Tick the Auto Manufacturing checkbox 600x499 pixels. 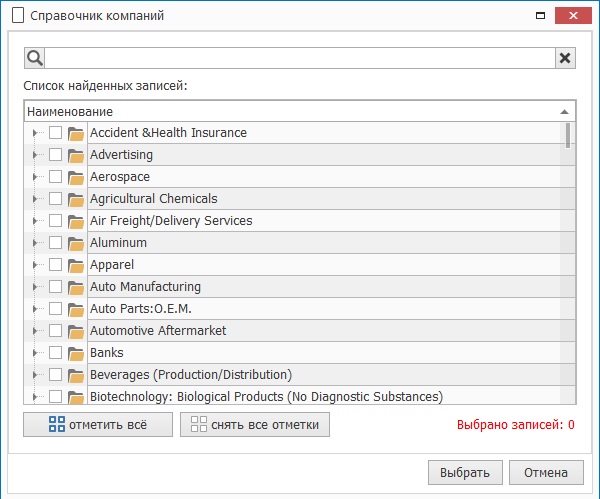tap(55, 287)
